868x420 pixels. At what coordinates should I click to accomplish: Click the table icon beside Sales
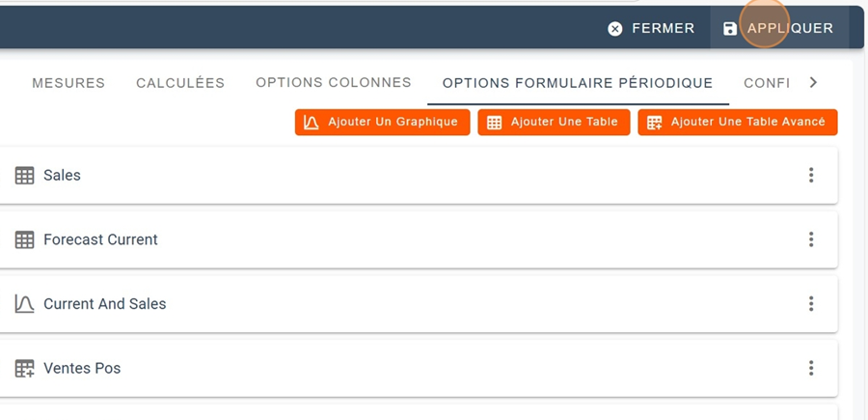point(24,176)
